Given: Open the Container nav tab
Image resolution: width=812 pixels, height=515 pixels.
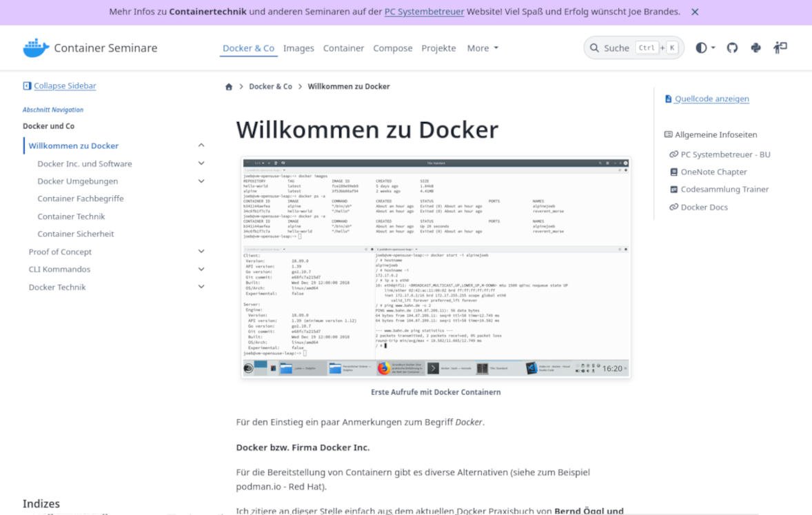Looking at the screenshot, I should click(x=343, y=48).
